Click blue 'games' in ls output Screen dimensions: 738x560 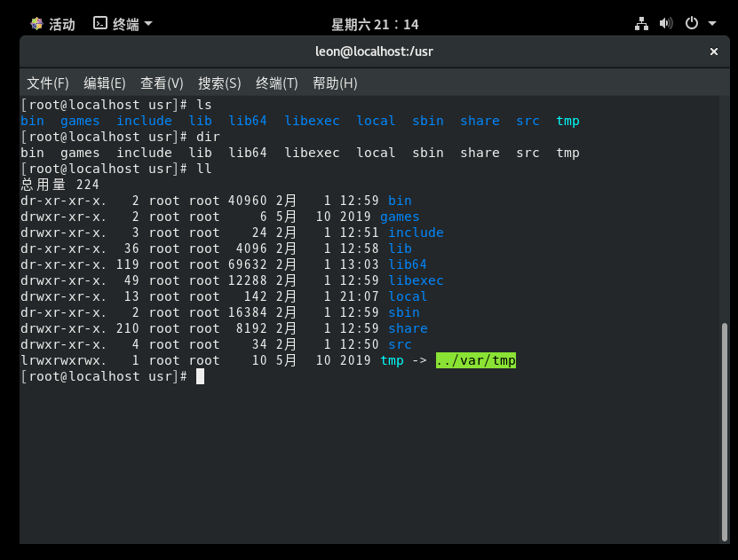click(x=80, y=122)
